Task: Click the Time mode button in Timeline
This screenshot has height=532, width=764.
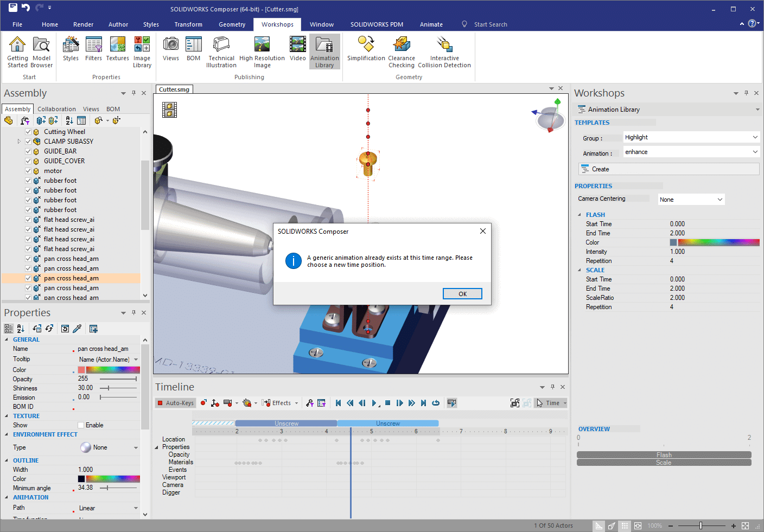Action: click(x=550, y=403)
